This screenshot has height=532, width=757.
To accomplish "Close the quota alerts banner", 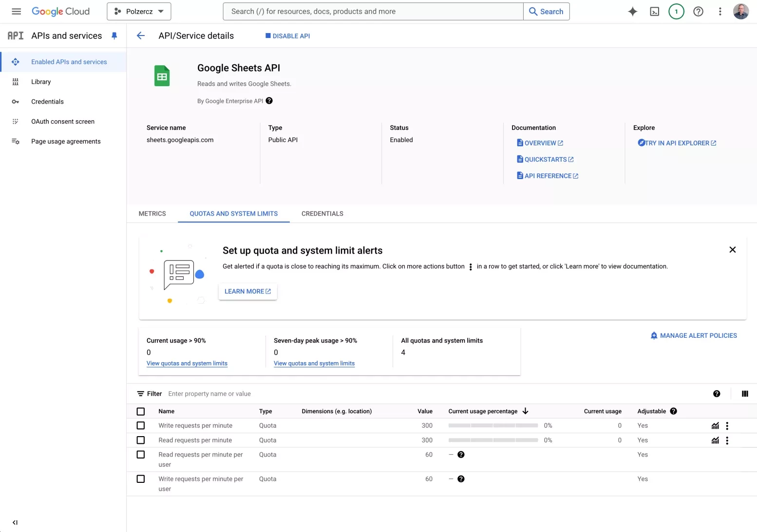I will click(732, 250).
